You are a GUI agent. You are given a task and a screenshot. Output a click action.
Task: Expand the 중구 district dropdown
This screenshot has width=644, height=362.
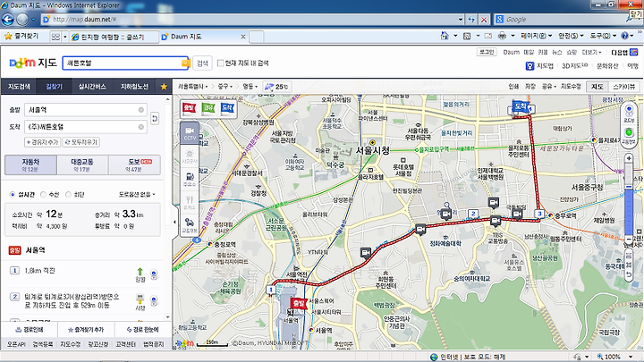(x=225, y=87)
